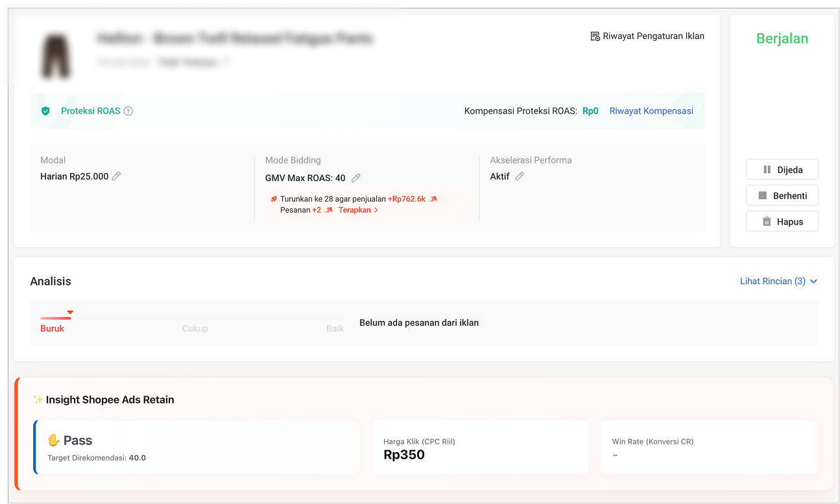Image resolution: width=840 pixels, height=504 pixels.
Task: Open Riwayat Pengaturan Iklan text link
Action: pos(653,36)
